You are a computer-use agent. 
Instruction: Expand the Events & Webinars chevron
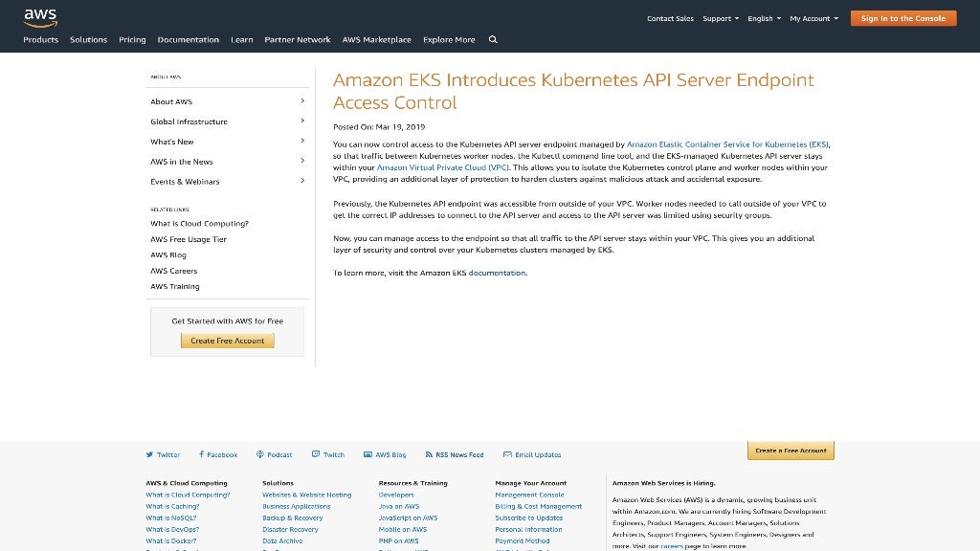(x=302, y=181)
